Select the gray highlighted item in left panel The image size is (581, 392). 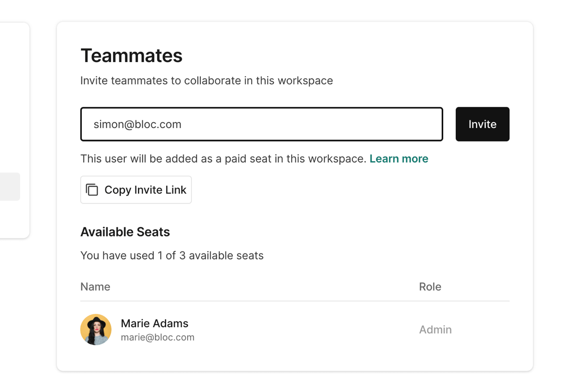coord(9,187)
